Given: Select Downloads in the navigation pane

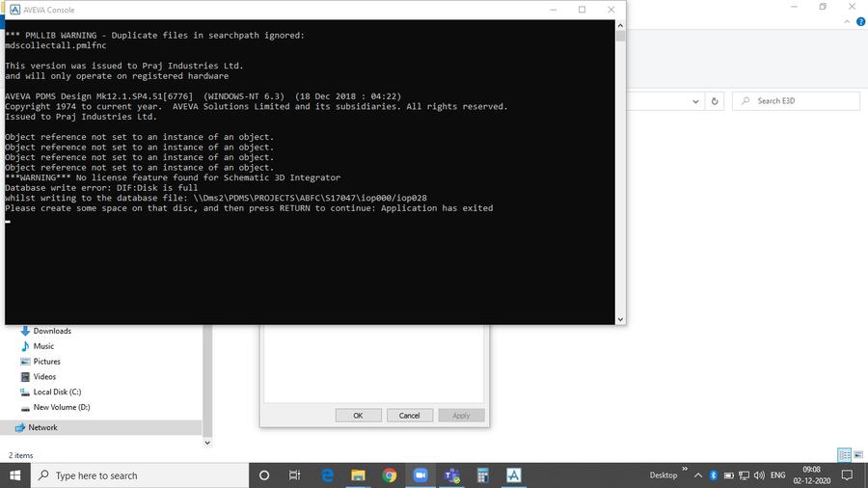Looking at the screenshot, I should 52,331.
